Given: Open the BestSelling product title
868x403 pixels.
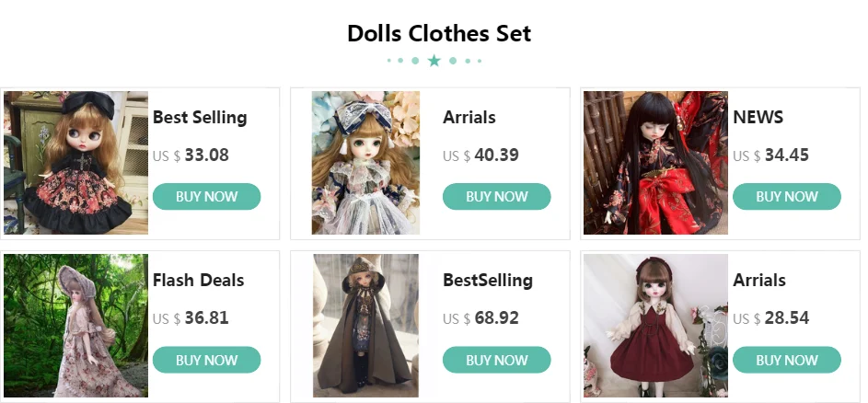Looking at the screenshot, I should tap(488, 280).
